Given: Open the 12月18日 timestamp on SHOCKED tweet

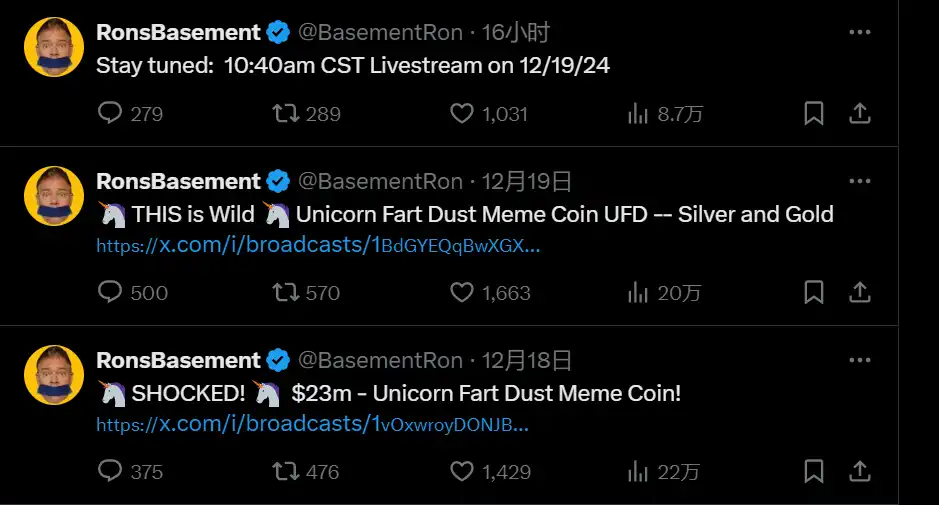Looking at the screenshot, I should tap(527, 360).
